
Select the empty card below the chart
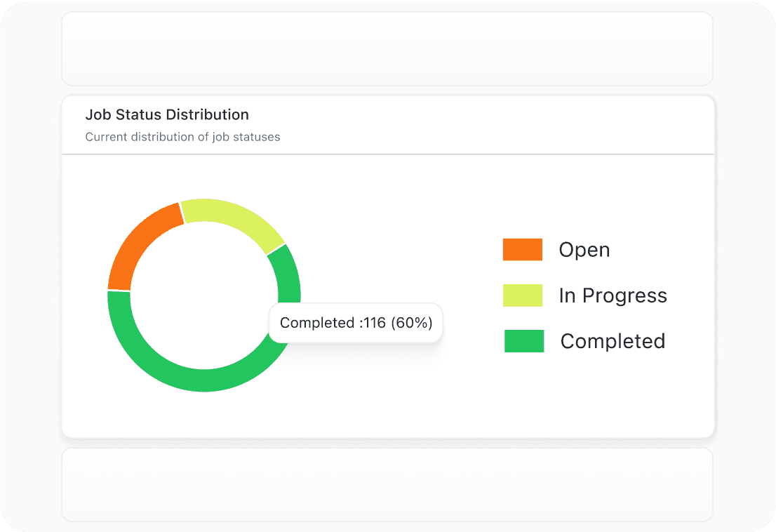coord(387,485)
